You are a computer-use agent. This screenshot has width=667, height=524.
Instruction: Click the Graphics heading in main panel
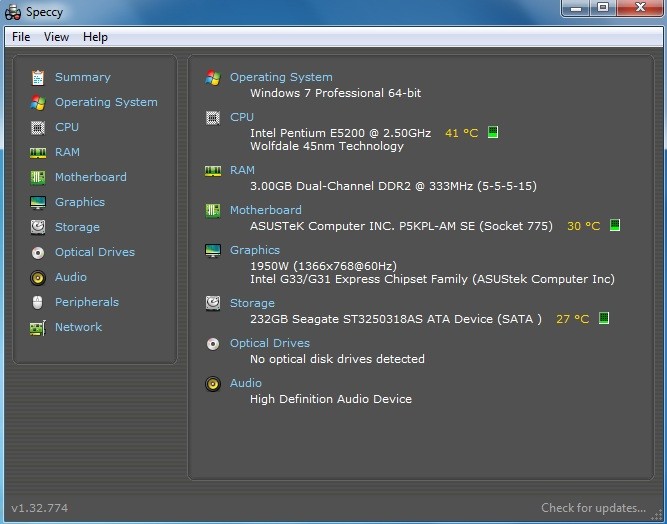click(255, 250)
